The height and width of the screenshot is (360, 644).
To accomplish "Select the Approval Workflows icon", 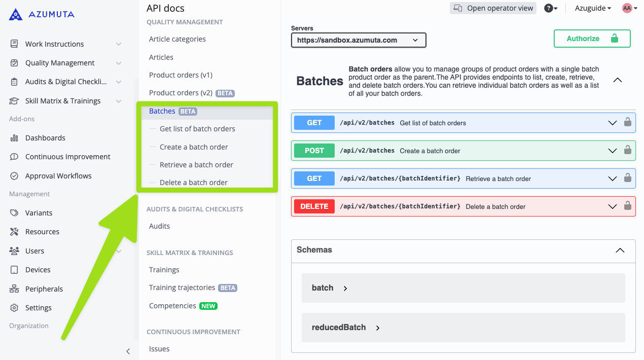I will (13, 175).
